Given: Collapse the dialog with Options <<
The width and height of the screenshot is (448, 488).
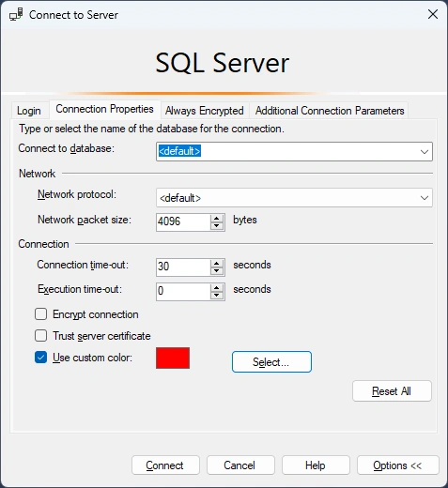Looking at the screenshot, I should [398, 465].
